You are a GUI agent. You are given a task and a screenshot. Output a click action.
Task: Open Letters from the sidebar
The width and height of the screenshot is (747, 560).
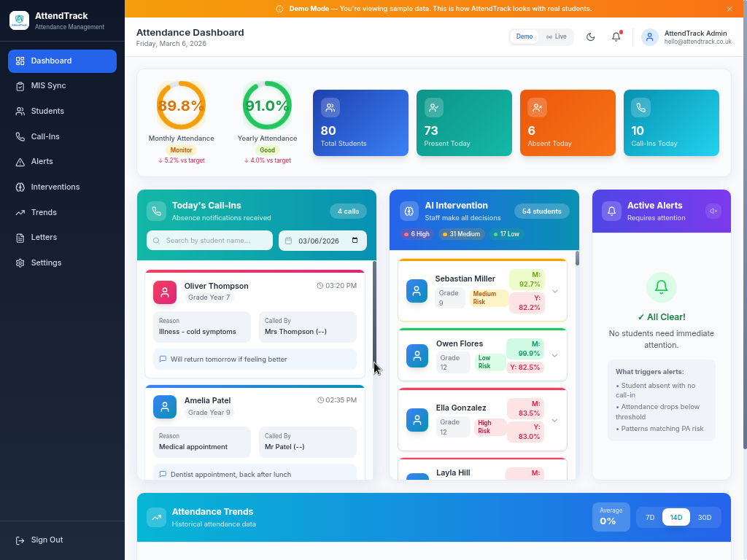[x=45, y=237]
